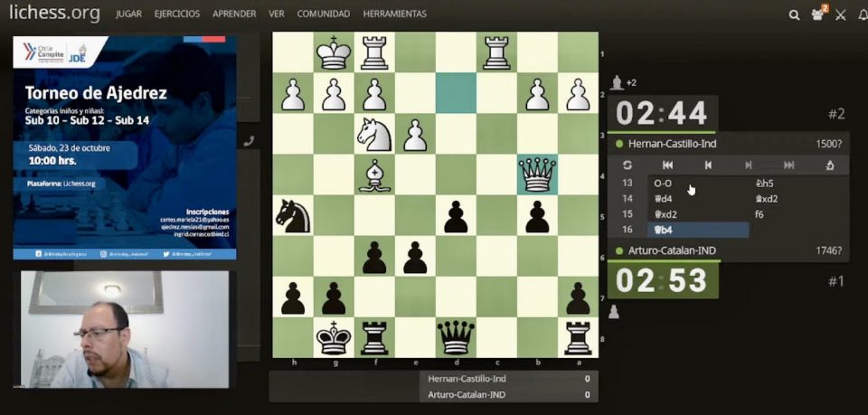The width and height of the screenshot is (868, 415).
Task: Click the search magnifier icon
Action: coord(794,14)
